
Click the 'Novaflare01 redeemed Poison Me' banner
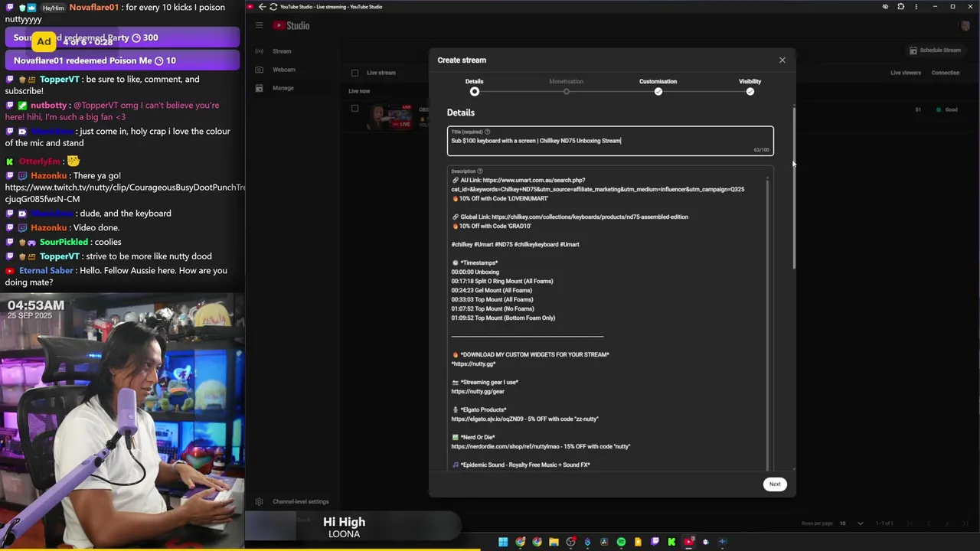122,60
